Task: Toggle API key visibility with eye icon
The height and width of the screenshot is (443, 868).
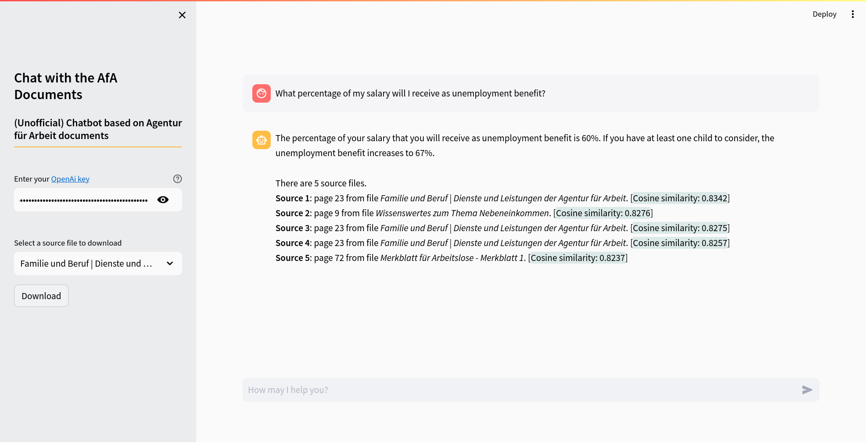Action: coord(163,200)
